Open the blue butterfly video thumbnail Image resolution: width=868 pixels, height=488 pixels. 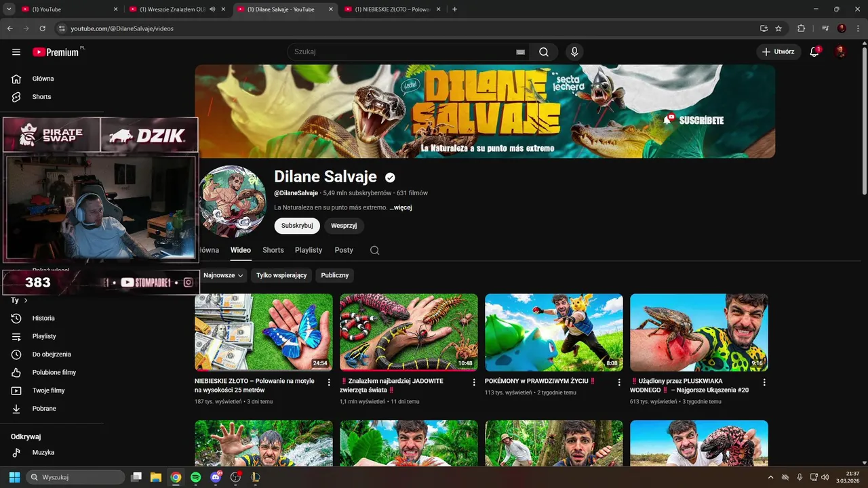click(264, 332)
